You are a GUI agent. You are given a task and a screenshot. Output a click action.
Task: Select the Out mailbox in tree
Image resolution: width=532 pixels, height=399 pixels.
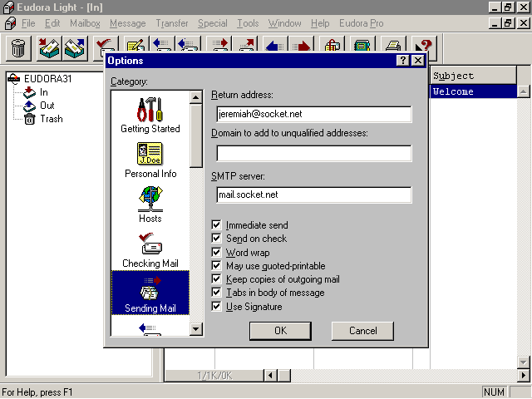point(47,106)
